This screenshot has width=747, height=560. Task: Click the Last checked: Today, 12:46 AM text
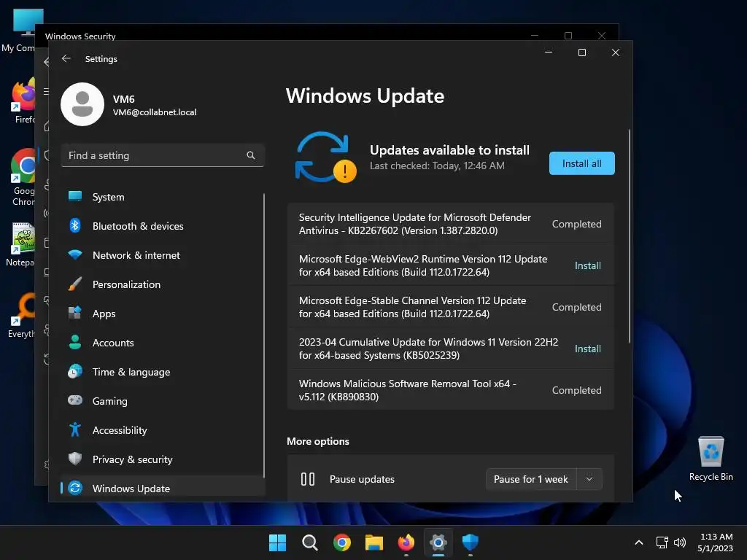437,166
